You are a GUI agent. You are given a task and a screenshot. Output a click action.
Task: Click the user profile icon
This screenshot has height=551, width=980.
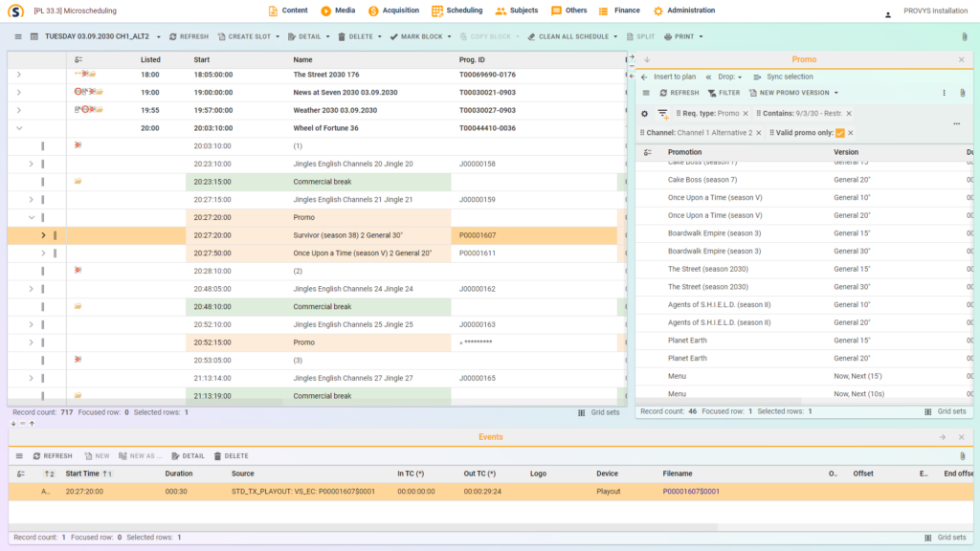click(887, 13)
